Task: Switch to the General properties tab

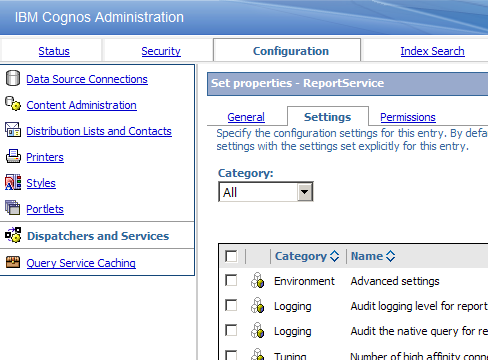Action: pos(246,117)
